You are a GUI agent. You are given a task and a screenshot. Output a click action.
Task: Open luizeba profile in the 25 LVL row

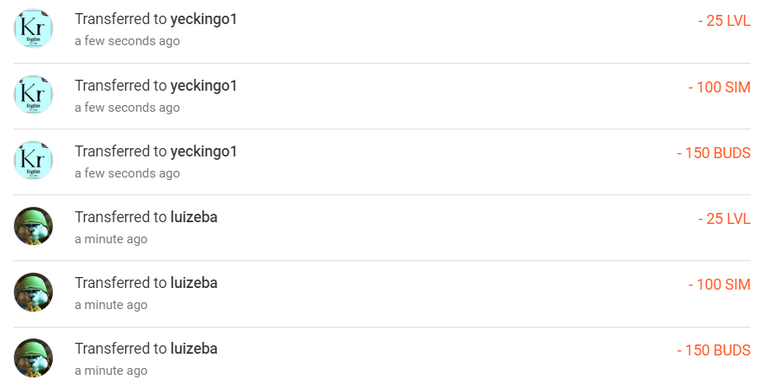(x=194, y=217)
